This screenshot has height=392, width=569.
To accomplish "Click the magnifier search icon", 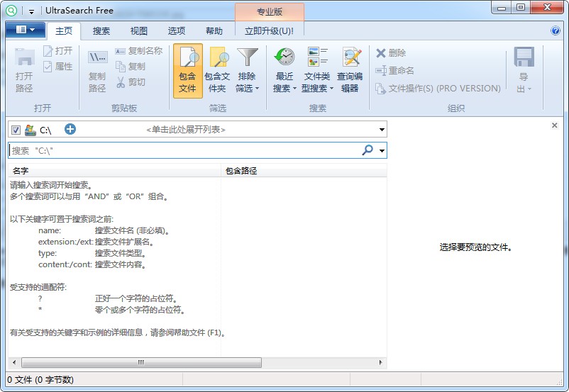I will (x=368, y=150).
